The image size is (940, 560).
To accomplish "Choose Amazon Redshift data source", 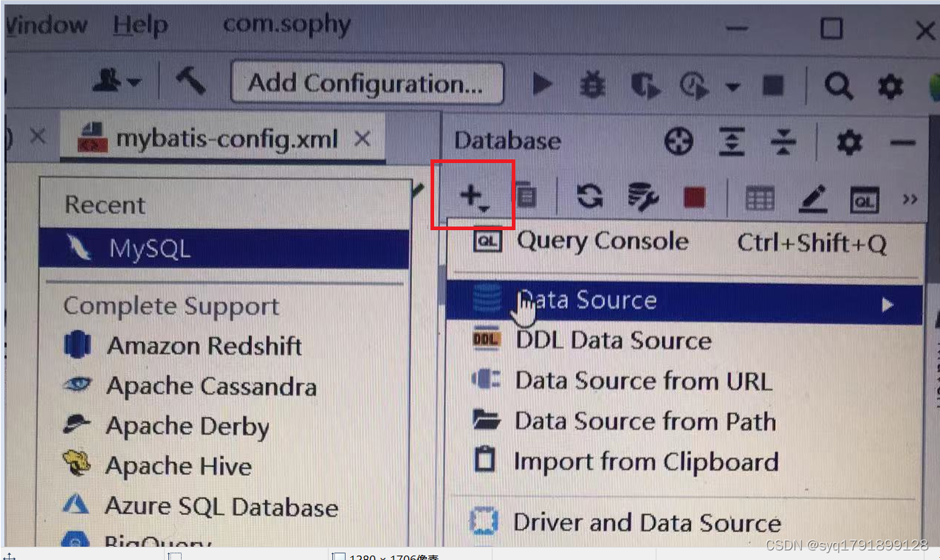I will pos(224,345).
